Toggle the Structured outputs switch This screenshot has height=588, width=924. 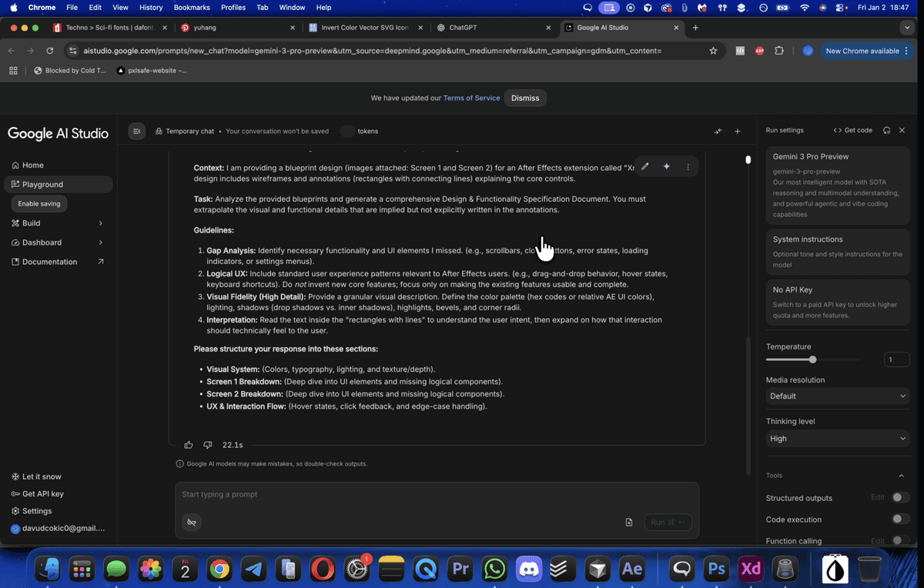[900, 498]
